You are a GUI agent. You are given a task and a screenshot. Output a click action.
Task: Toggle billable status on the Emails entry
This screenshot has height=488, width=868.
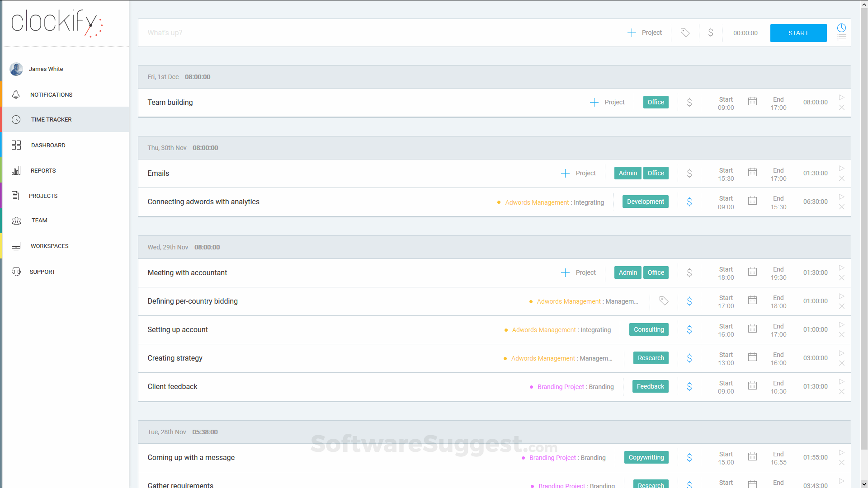(x=689, y=174)
